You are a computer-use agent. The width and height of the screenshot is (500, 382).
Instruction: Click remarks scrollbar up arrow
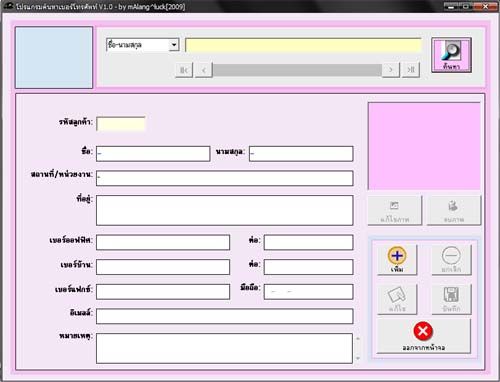pyautogui.click(x=358, y=338)
